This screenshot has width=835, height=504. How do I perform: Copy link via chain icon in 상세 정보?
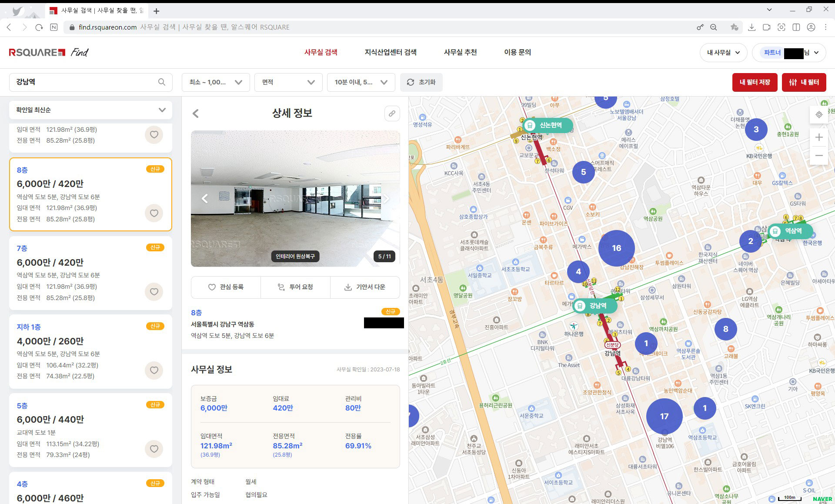392,113
